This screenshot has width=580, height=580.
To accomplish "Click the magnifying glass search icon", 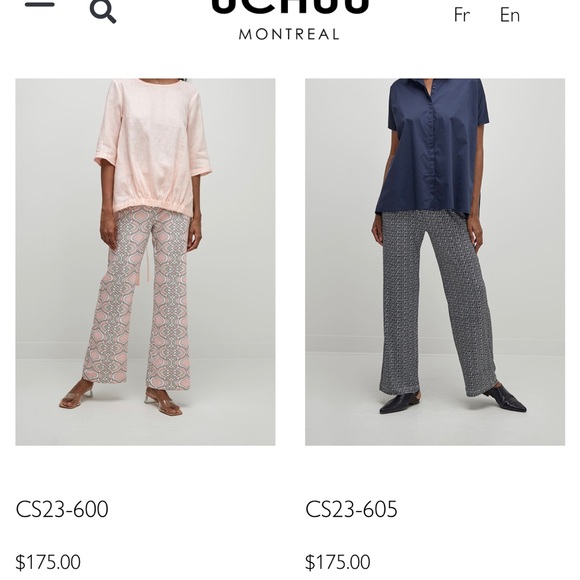I will click(x=103, y=11).
